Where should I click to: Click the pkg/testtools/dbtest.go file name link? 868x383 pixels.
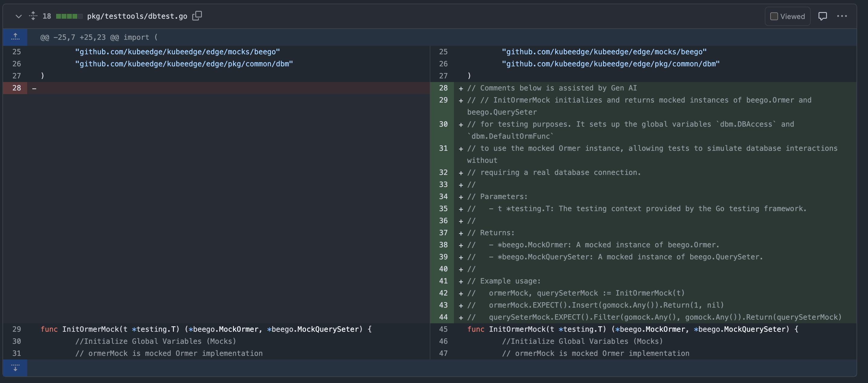[x=137, y=16]
